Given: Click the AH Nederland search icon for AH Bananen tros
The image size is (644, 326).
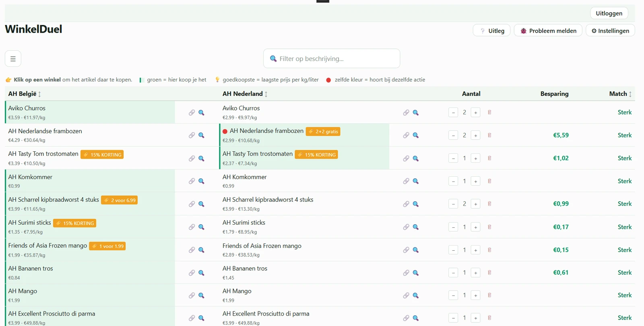Looking at the screenshot, I should (x=416, y=273).
